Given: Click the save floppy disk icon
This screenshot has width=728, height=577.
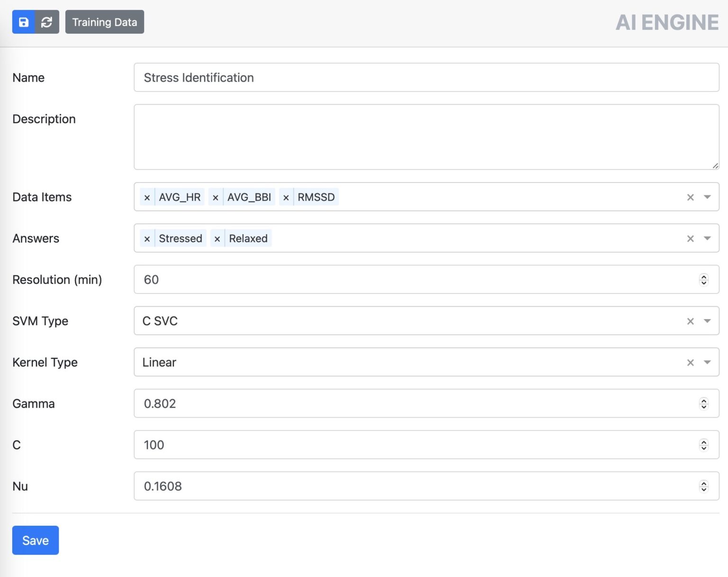Looking at the screenshot, I should [24, 22].
